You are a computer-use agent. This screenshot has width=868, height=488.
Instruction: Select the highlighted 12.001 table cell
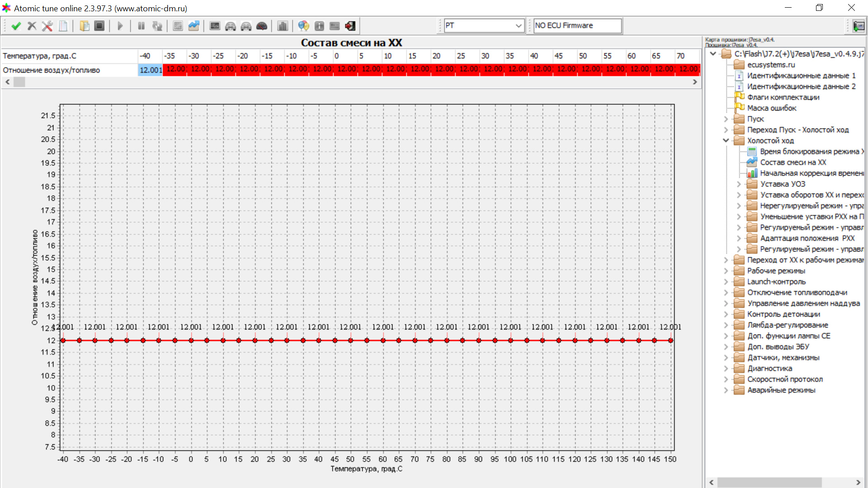pyautogui.click(x=150, y=70)
